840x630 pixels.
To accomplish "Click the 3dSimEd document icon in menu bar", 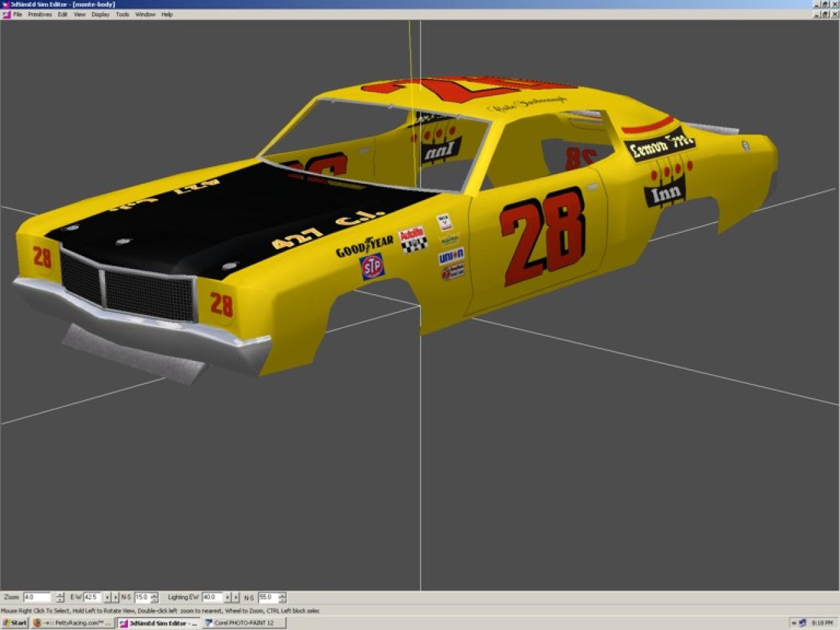I will (6, 14).
